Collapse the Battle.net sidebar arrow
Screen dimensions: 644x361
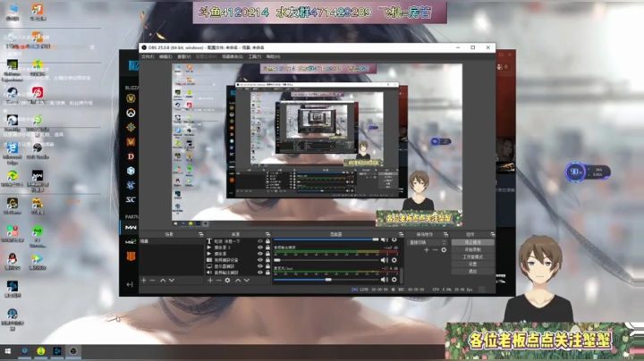click(130, 284)
